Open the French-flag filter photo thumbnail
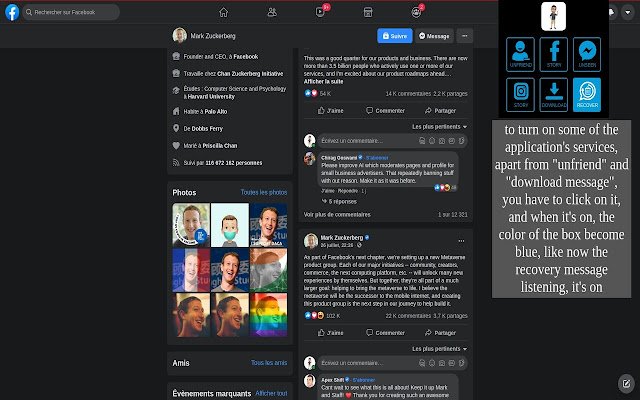Viewport: 640px width, 400px height. pyautogui.click(x=191, y=270)
